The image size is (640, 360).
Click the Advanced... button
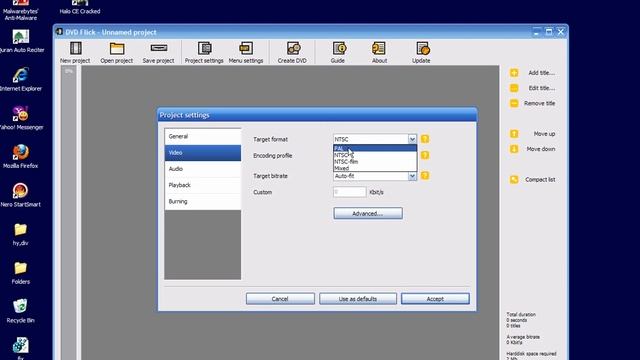pyautogui.click(x=368, y=213)
